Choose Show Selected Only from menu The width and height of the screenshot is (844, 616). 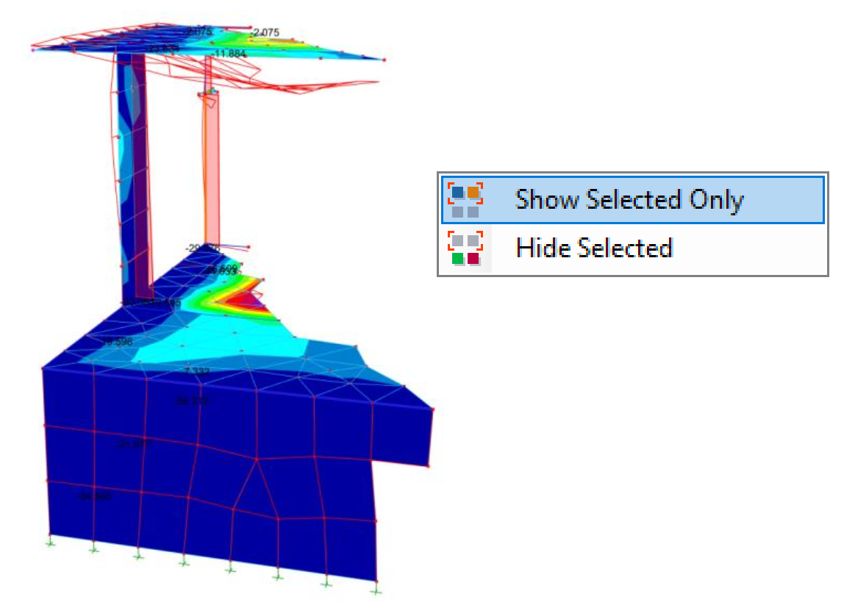coord(629,200)
